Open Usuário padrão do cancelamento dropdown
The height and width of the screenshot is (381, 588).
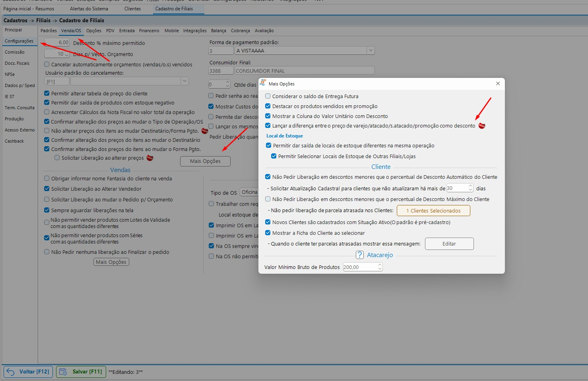coord(184,81)
